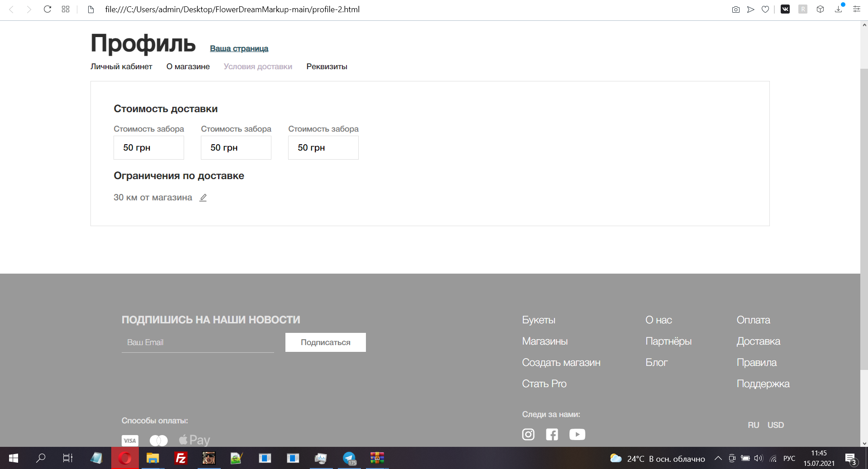Open Telegram from the taskbar
This screenshot has width=868, height=469.
(350, 458)
